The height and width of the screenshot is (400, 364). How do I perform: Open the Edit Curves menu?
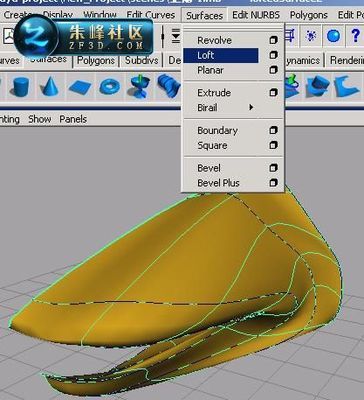point(151,15)
